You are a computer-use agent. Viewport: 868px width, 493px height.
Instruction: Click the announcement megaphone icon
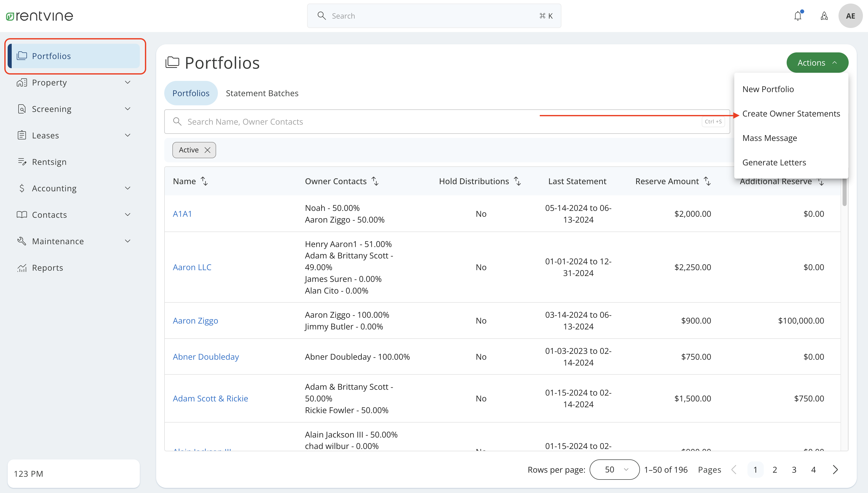[x=824, y=16]
